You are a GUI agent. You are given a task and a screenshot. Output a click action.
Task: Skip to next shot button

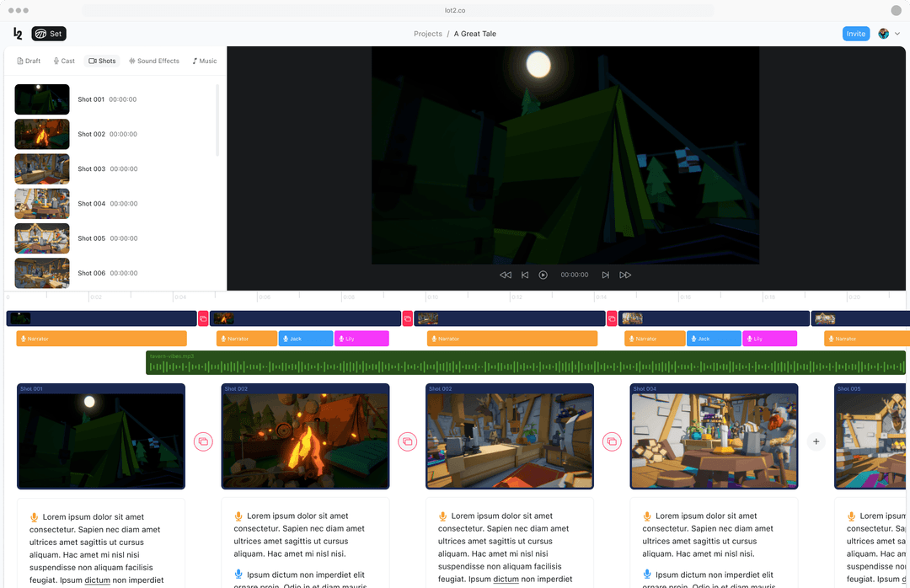coord(605,275)
